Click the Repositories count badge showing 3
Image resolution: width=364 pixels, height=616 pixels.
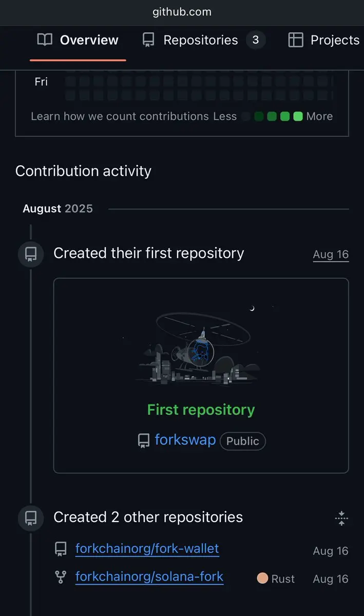coord(256,40)
